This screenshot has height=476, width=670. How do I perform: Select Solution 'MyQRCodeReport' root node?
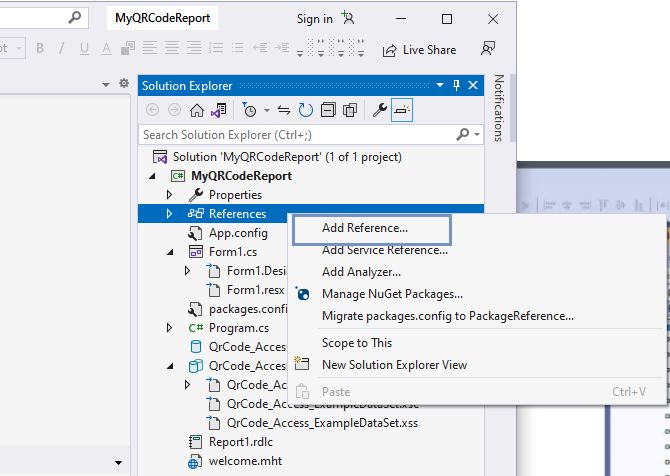pos(287,157)
